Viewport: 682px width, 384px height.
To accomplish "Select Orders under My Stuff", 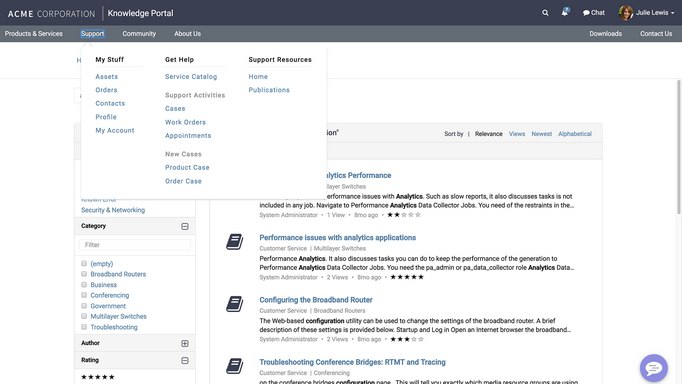I will pyautogui.click(x=106, y=90).
